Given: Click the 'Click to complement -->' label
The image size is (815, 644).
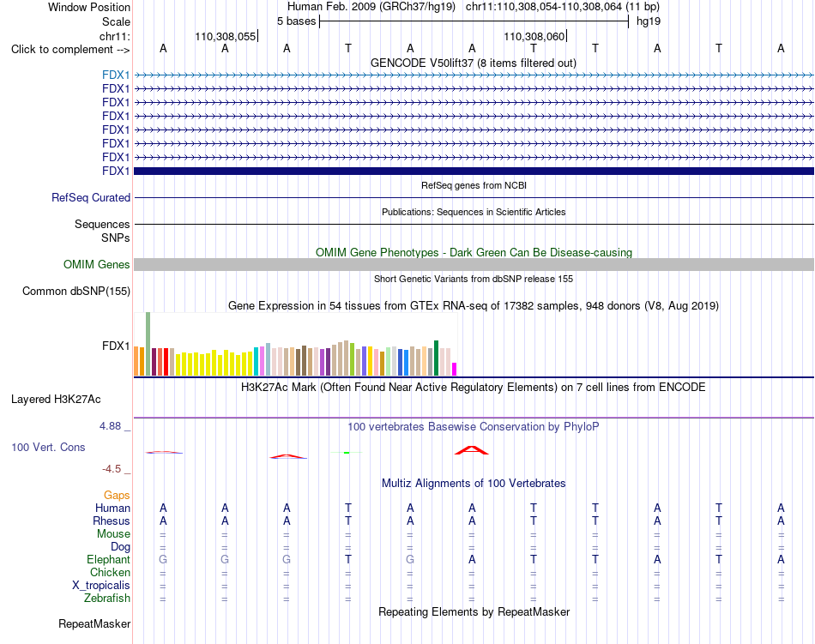Looking at the screenshot, I should pyautogui.click(x=70, y=50).
